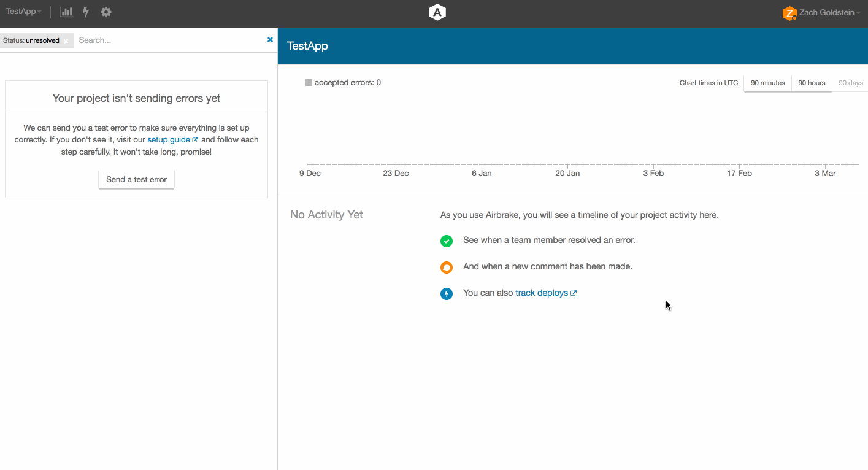Click Send a test error button
868x470 pixels.
pyautogui.click(x=136, y=180)
